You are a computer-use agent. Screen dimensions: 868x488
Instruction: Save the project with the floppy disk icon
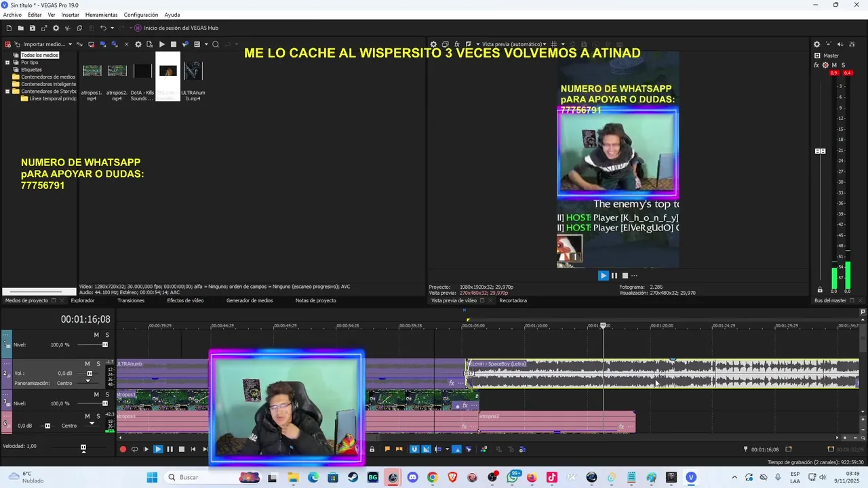point(32,28)
